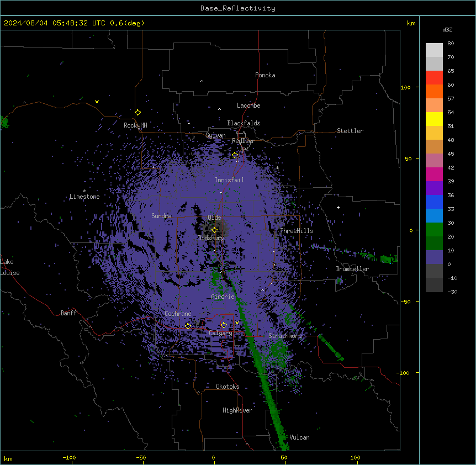The height and width of the screenshot is (465, 476).
Task: Click the 65 value in the dBZ legend
Action: pyautogui.click(x=451, y=71)
